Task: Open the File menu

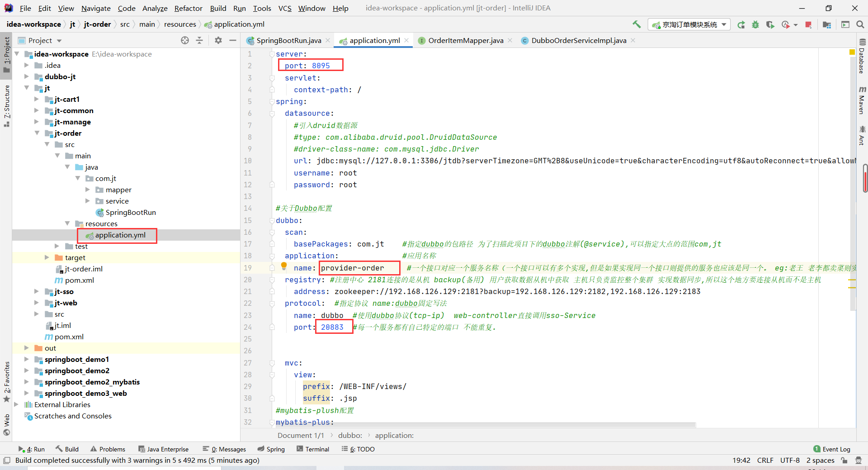Action: click(x=25, y=8)
